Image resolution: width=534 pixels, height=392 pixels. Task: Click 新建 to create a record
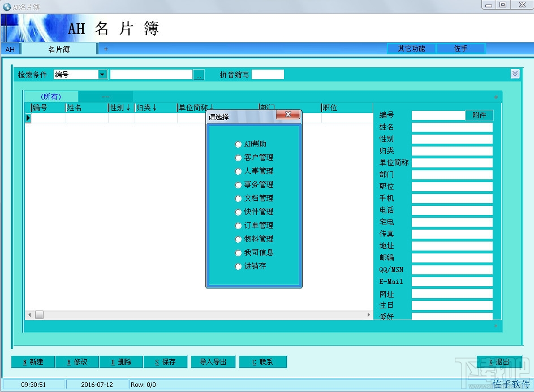tap(32, 361)
